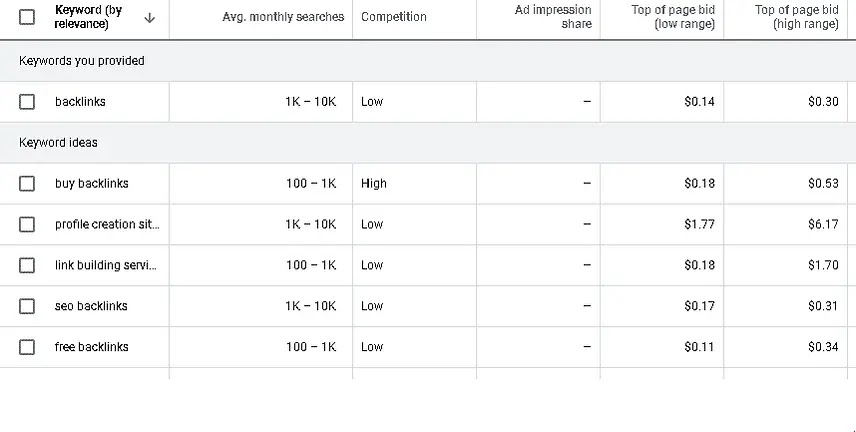Tick the "buy backlinks" row checkbox
Viewport: 856px width, 432px height.
(x=27, y=184)
